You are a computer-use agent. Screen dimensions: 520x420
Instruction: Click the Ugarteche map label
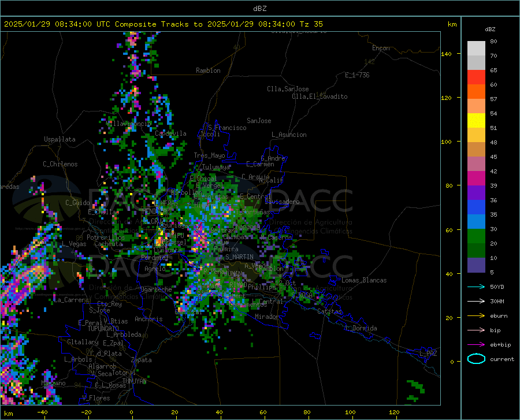[x=156, y=289]
